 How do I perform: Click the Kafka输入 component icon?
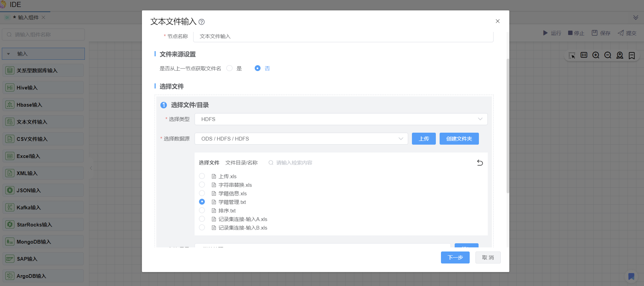(x=10, y=207)
